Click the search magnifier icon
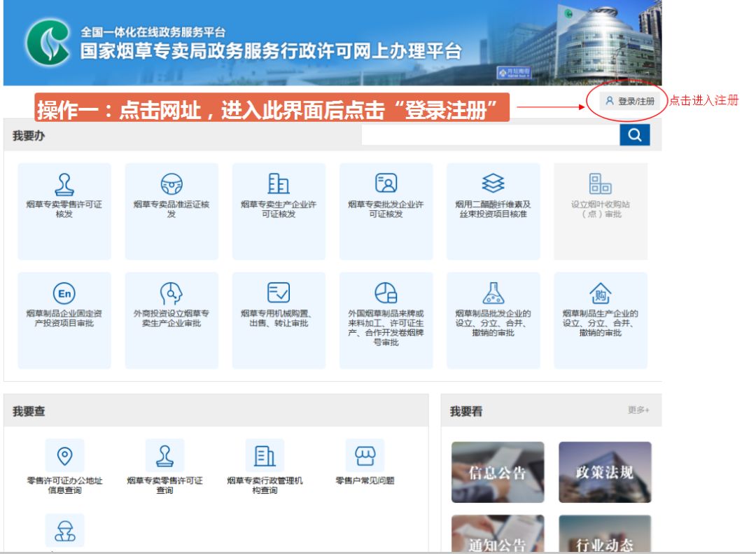756x554 pixels. pos(634,135)
